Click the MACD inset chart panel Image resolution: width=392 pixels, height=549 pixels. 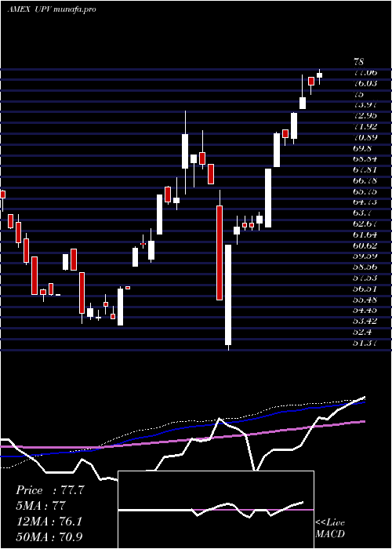pos(216,510)
